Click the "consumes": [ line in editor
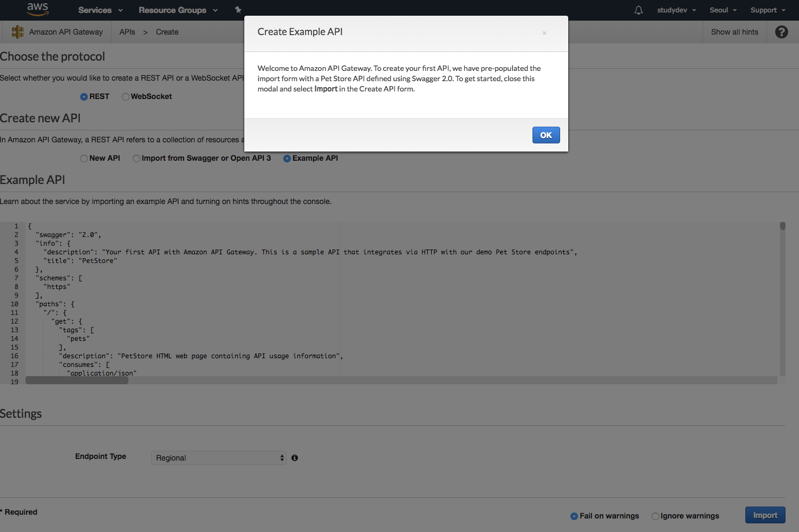799x532 pixels. (x=84, y=365)
